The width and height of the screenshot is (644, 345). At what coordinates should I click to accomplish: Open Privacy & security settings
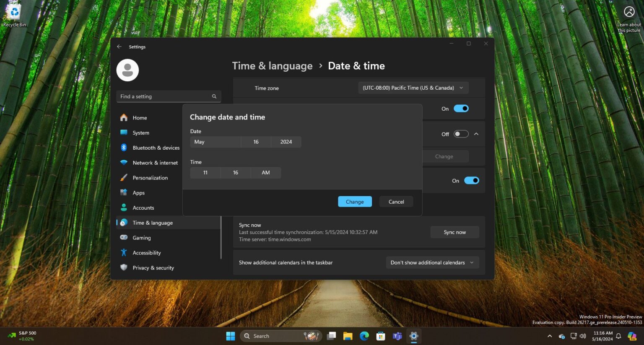[153, 267]
